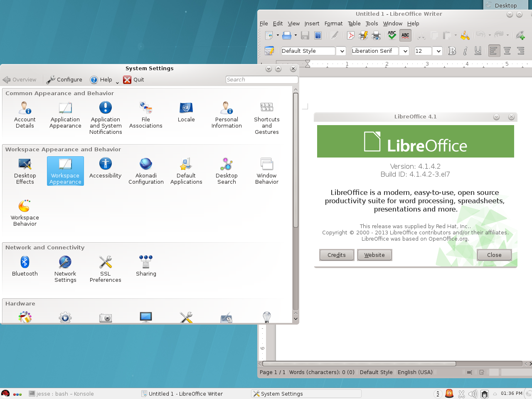This screenshot has height=399, width=532.
Task: Open SSL Preferences module
Action: click(x=106, y=269)
